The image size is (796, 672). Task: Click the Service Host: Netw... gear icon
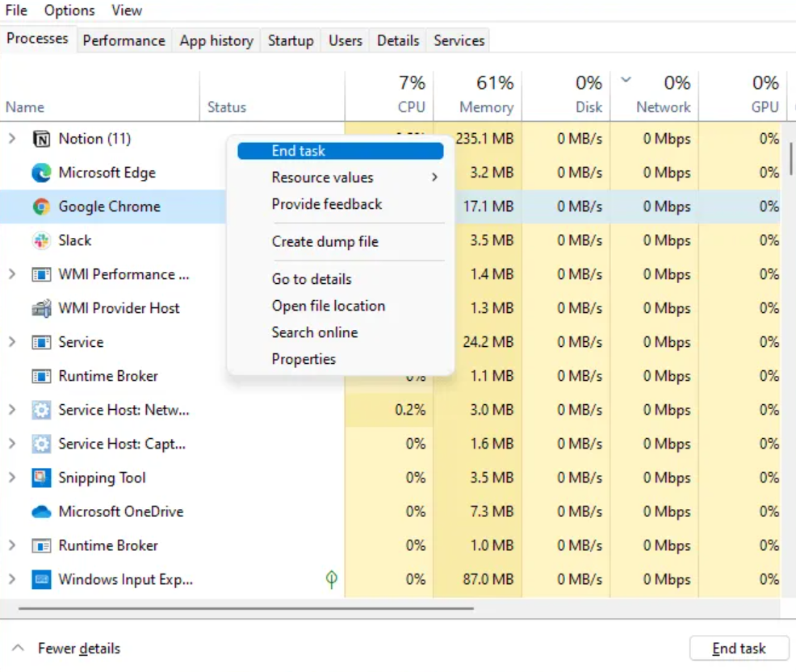coord(41,410)
